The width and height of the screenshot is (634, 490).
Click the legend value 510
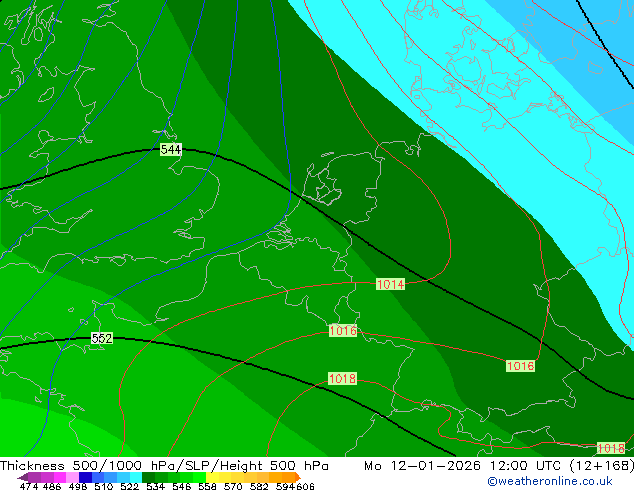click(x=104, y=486)
